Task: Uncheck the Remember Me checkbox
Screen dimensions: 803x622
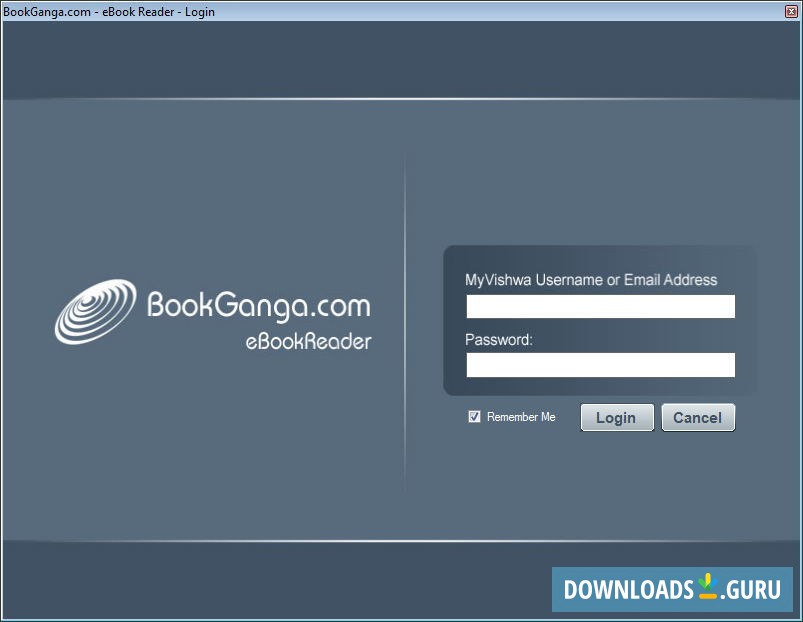Action: tap(474, 417)
